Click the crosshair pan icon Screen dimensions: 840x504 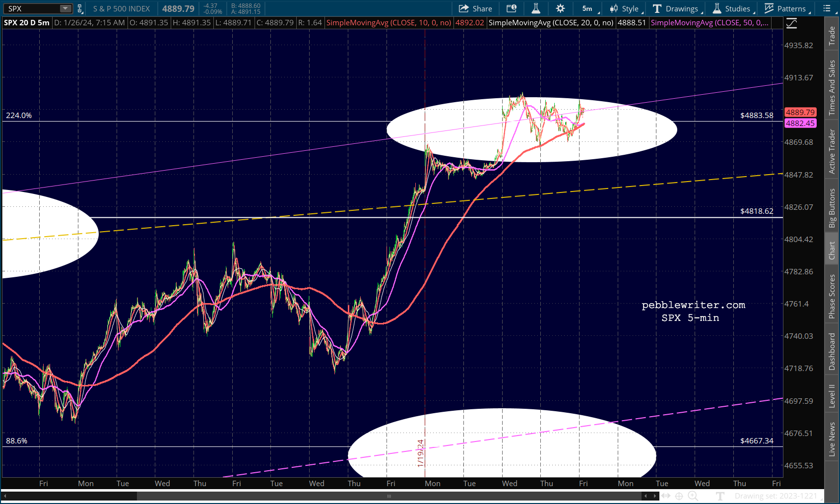pos(679,496)
